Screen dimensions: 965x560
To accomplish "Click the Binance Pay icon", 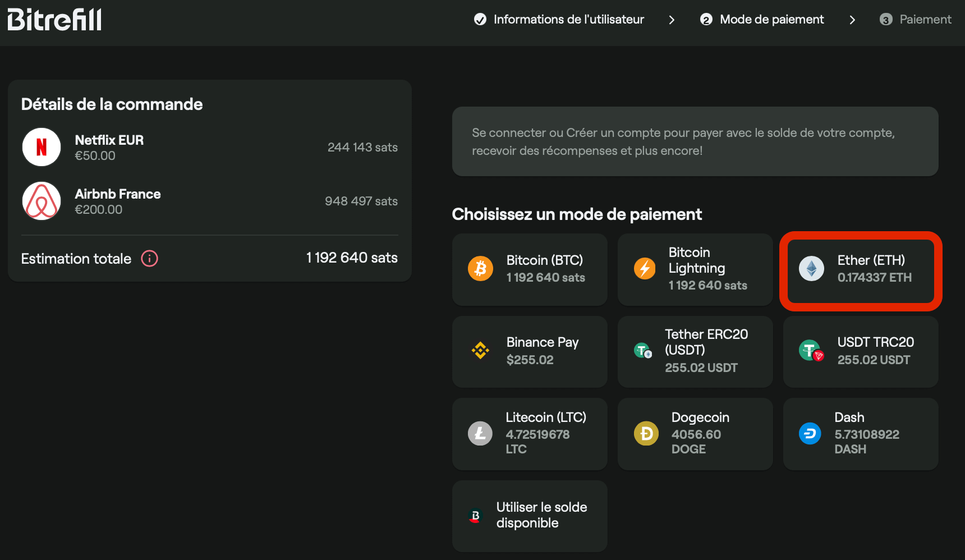I will click(480, 350).
